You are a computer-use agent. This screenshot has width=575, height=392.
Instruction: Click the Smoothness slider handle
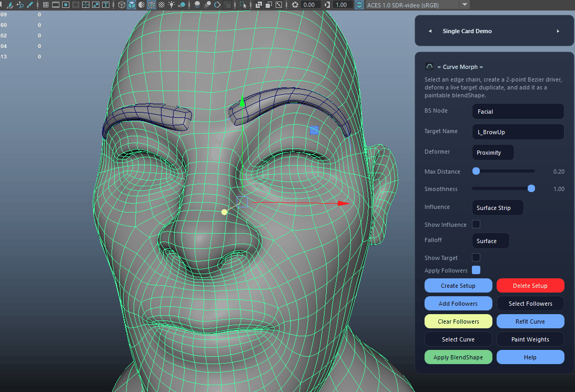[531, 188]
